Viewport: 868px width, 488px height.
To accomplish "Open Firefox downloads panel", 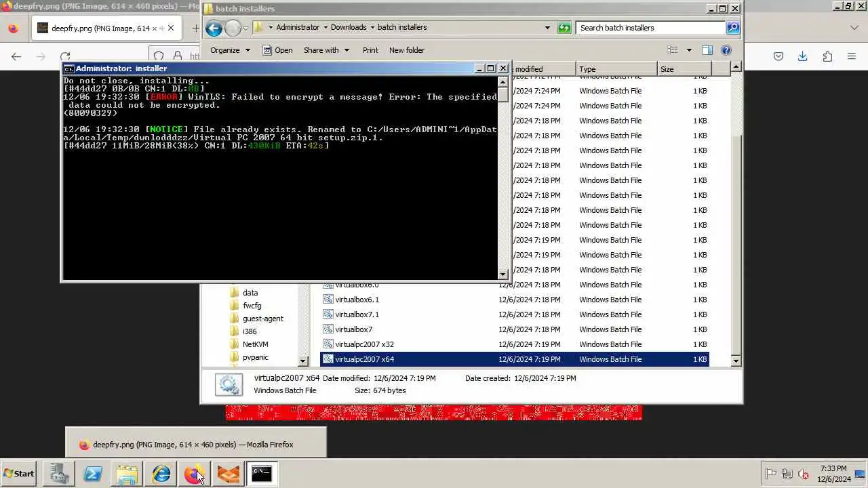I will [803, 57].
